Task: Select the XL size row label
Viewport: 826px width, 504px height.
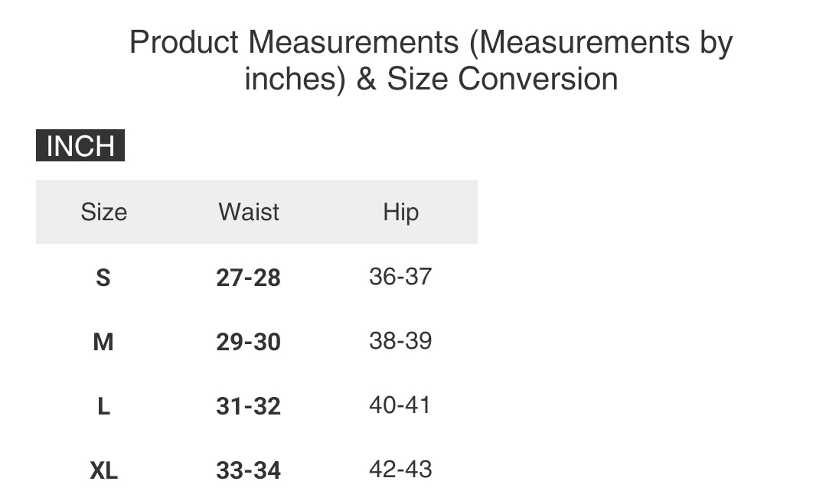Action: [103, 470]
